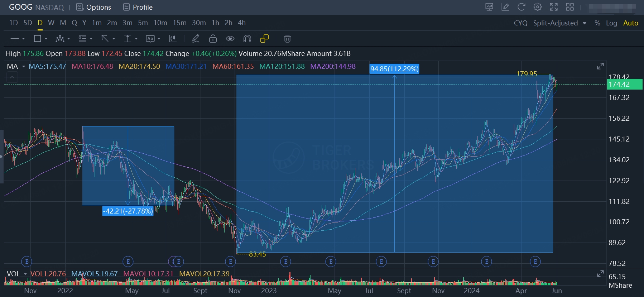Click the earnings E marker near Nov 2021
The height and width of the screenshot is (297, 644).
coord(27,262)
